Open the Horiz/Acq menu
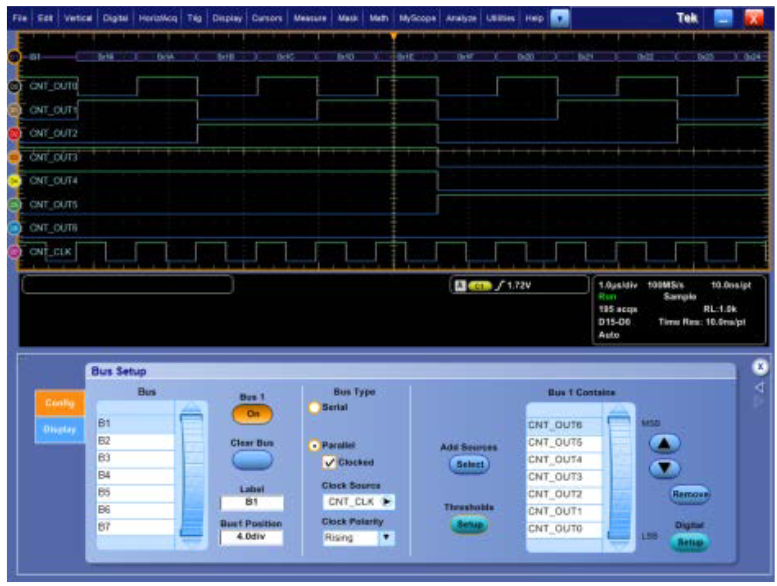Viewport: 777px width, 586px height. coord(158,18)
